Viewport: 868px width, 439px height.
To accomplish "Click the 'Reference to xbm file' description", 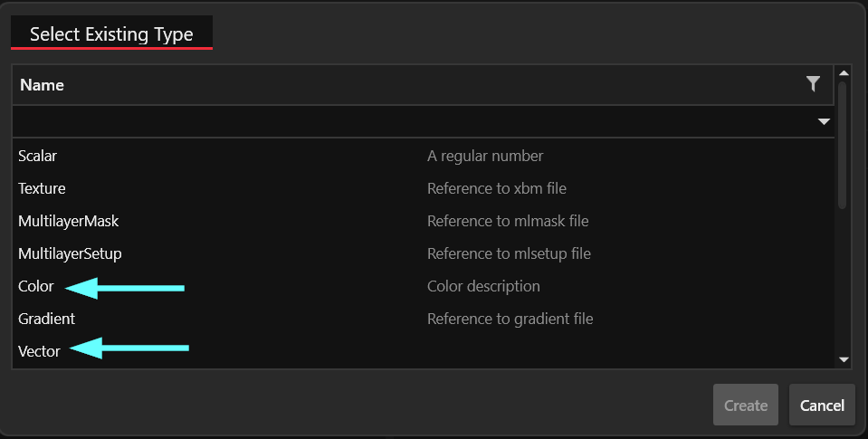I will pos(497,188).
